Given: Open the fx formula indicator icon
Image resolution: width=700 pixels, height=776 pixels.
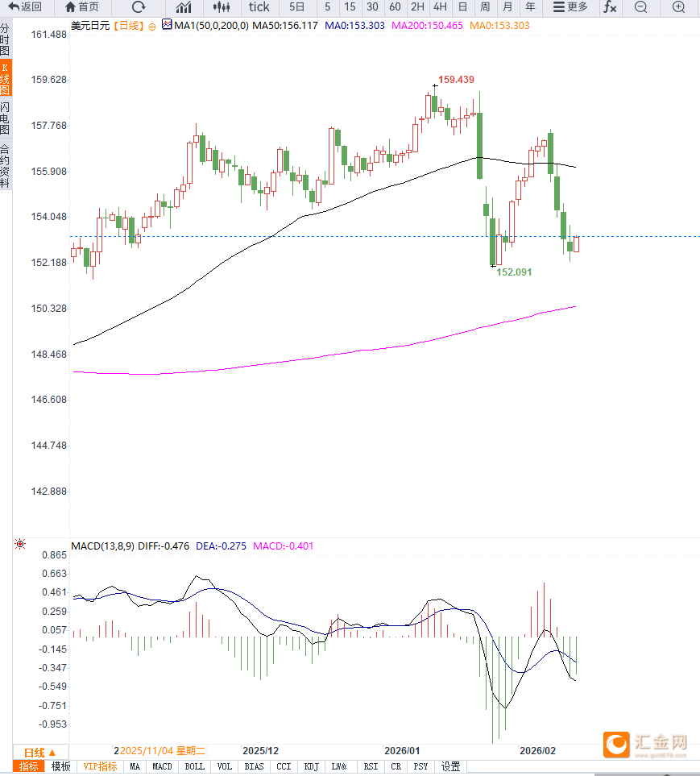Looking at the screenshot, I should pos(611,7).
